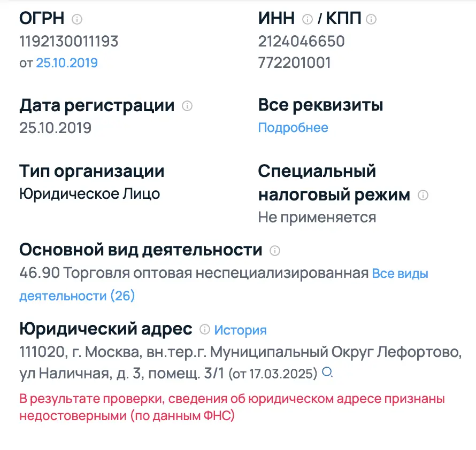The image size is (476, 450).
Task: Click info icon next to ОГРН date
Action: click(78, 18)
